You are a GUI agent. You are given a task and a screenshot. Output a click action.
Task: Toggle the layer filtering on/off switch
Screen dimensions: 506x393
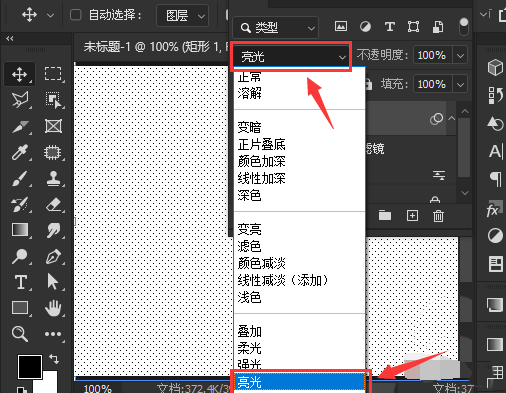(464, 27)
